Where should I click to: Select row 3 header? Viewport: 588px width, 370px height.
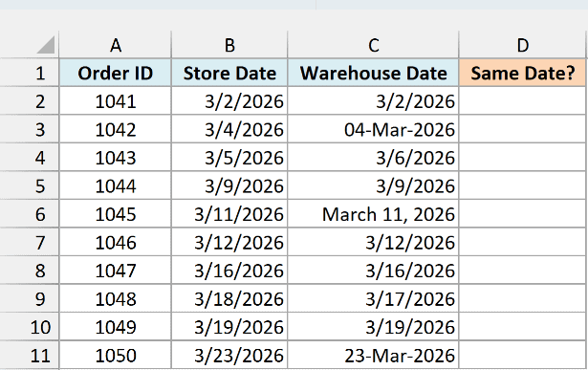pos(30,129)
